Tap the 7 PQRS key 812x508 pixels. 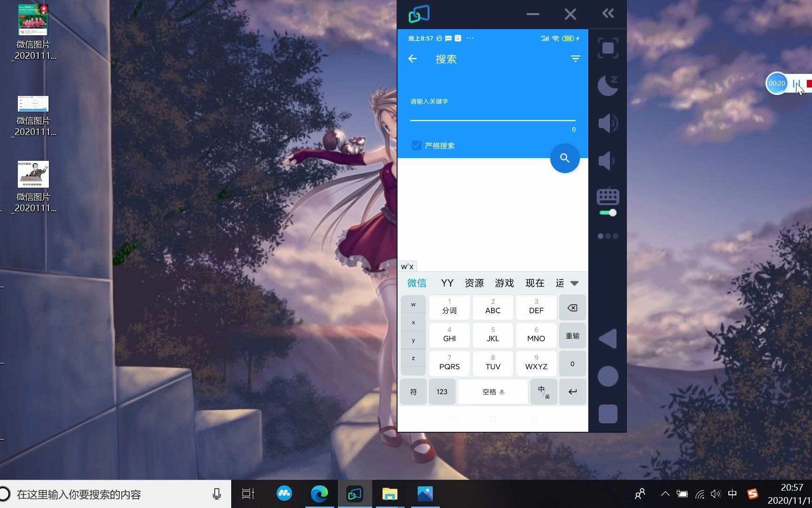pyautogui.click(x=449, y=363)
